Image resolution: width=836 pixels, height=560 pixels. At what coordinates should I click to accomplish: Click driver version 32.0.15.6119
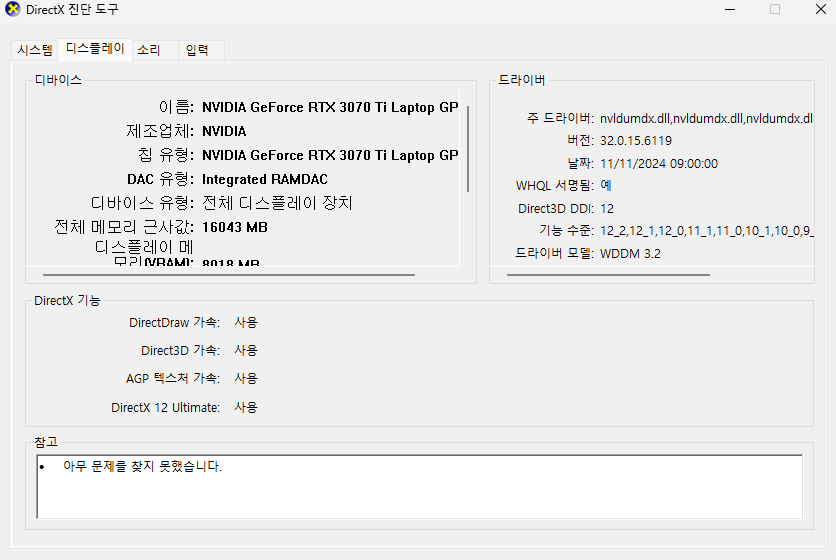tap(636, 141)
